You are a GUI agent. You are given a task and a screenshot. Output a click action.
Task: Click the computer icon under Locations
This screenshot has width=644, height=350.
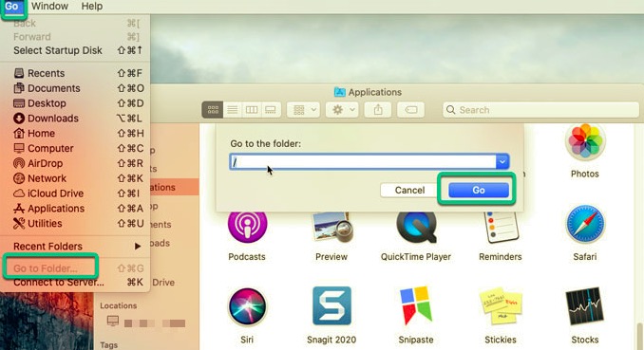coord(113,321)
